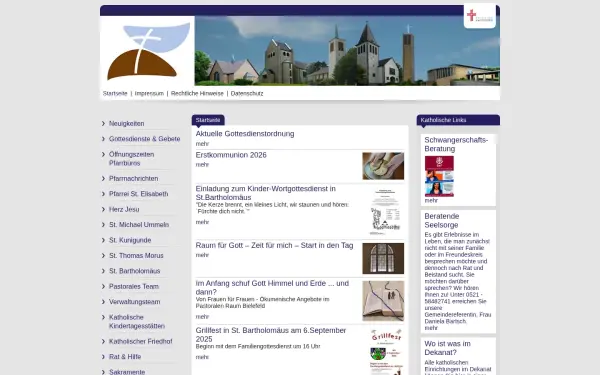Click chevron next to Pfarrnachrichten

tap(103, 178)
